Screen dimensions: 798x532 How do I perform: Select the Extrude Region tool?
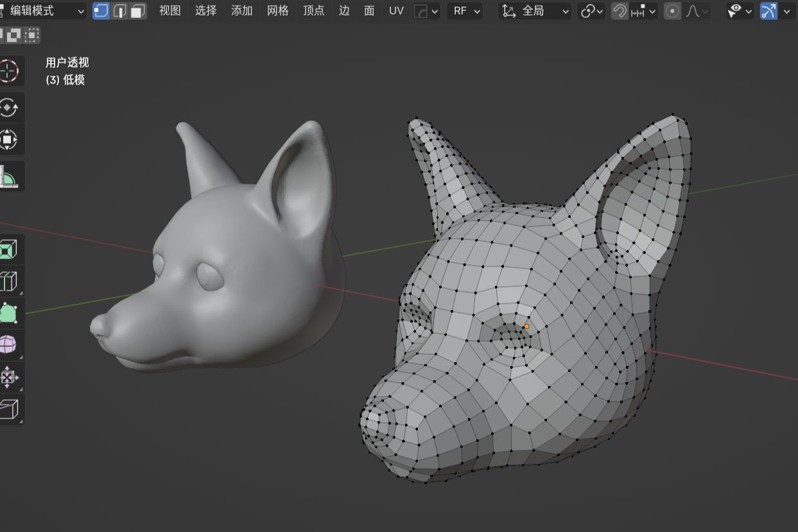(x=12, y=250)
